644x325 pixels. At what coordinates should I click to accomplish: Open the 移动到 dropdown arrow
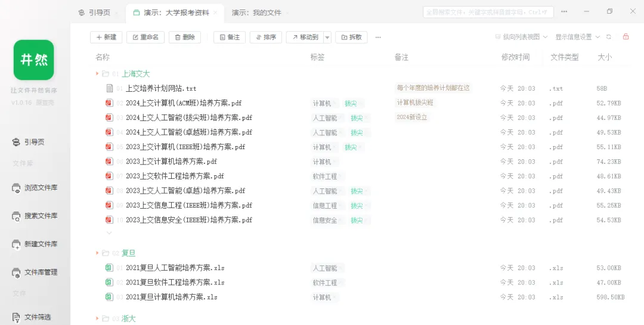click(x=327, y=38)
